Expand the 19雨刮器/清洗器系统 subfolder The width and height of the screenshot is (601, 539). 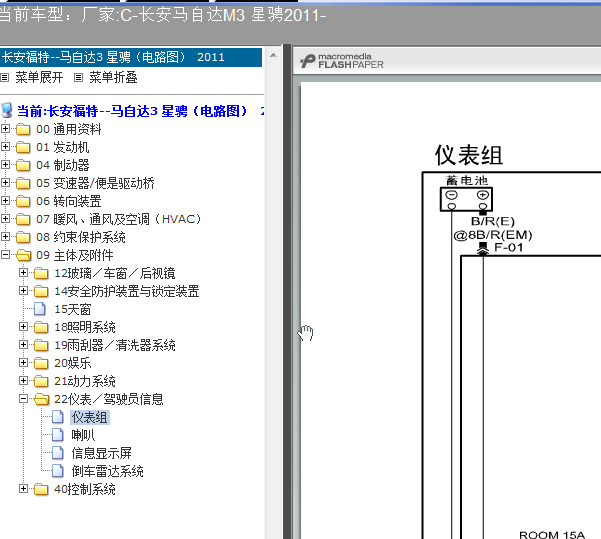[23, 345]
